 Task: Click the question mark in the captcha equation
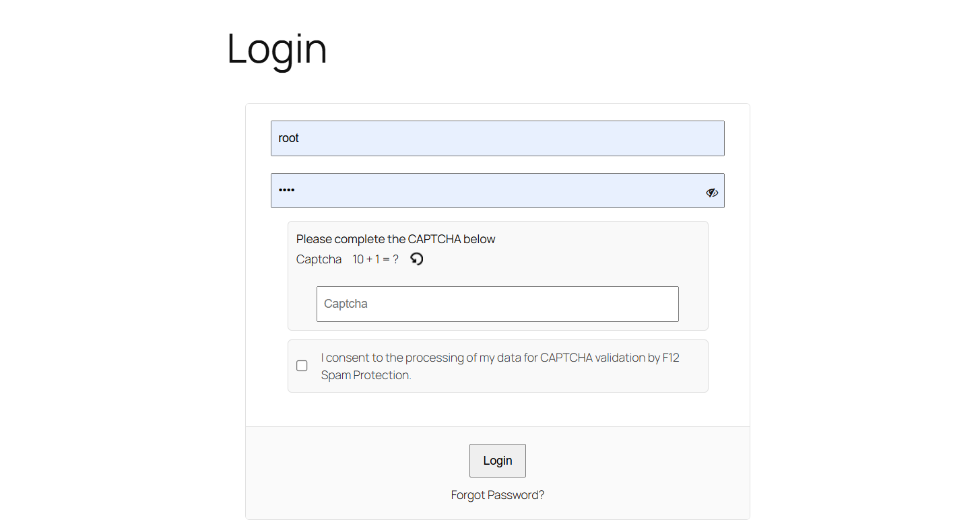click(395, 259)
